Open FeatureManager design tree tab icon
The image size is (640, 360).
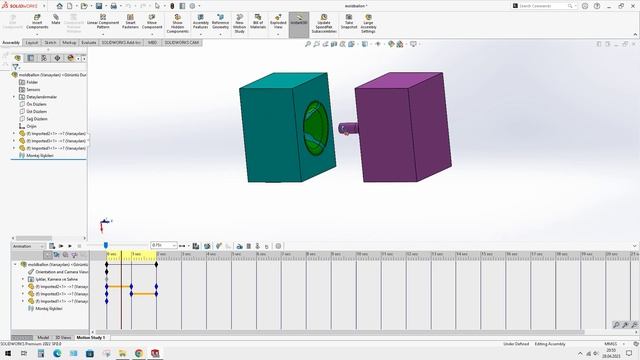click(17, 58)
